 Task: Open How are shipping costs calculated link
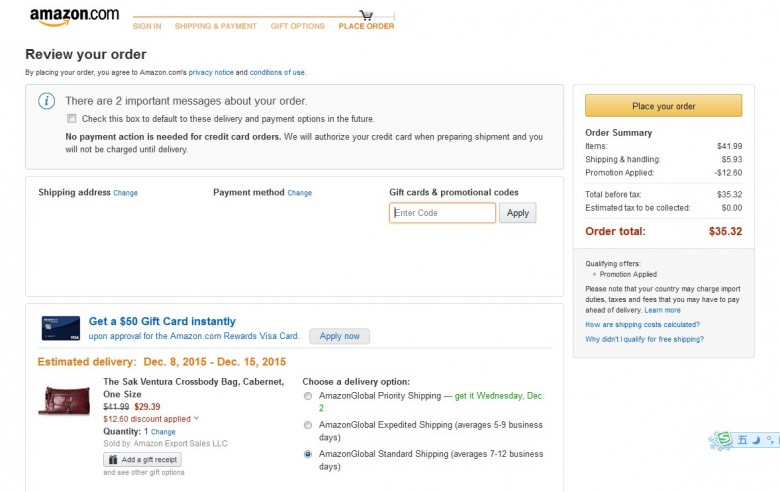coord(642,324)
